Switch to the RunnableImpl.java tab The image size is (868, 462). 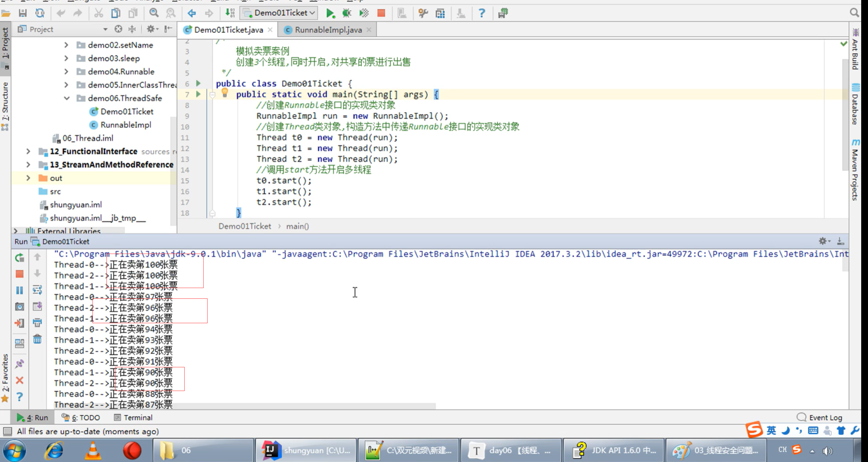(x=328, y=30)
